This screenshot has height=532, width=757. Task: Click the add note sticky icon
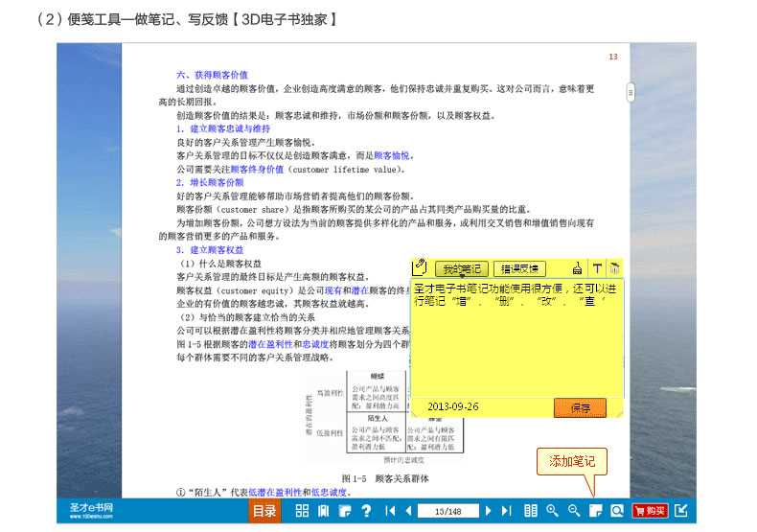[x=595, y=511]
